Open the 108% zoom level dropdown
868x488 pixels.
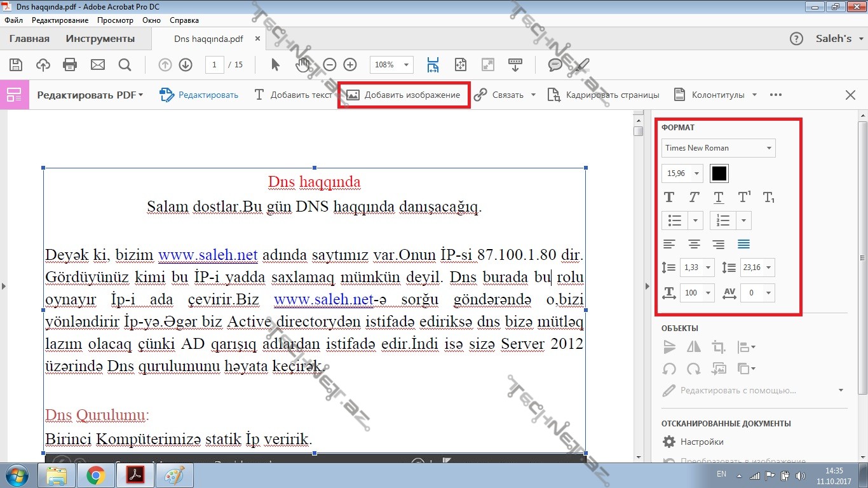pyautogui.click(x=406, y=65)
